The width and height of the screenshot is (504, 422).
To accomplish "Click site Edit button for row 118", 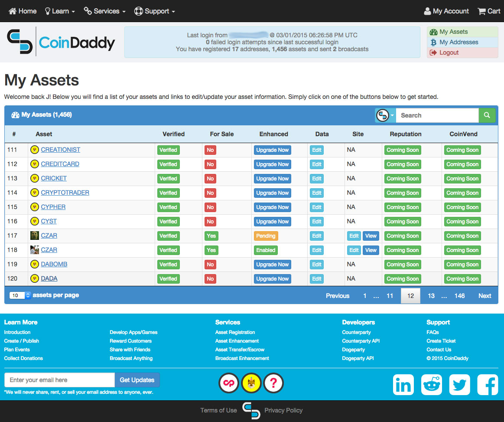I will [x=354, y=250].
